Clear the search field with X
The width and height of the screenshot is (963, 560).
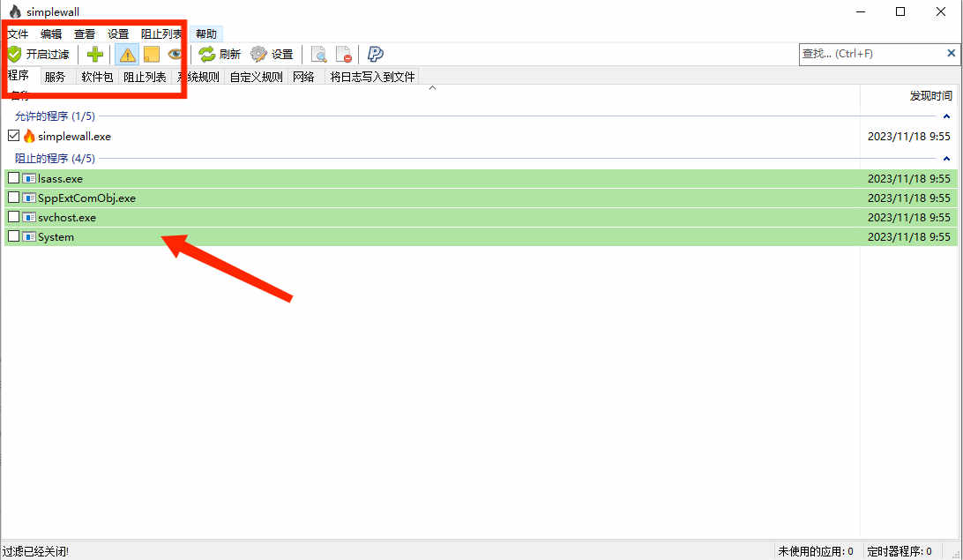pyautogui.click(x=951, y=54)
